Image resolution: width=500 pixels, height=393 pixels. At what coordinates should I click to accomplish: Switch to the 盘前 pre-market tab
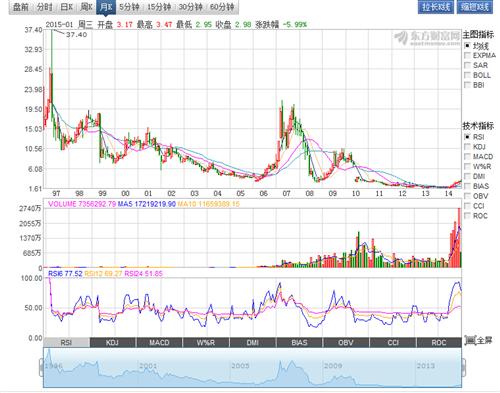click(21, 7)
